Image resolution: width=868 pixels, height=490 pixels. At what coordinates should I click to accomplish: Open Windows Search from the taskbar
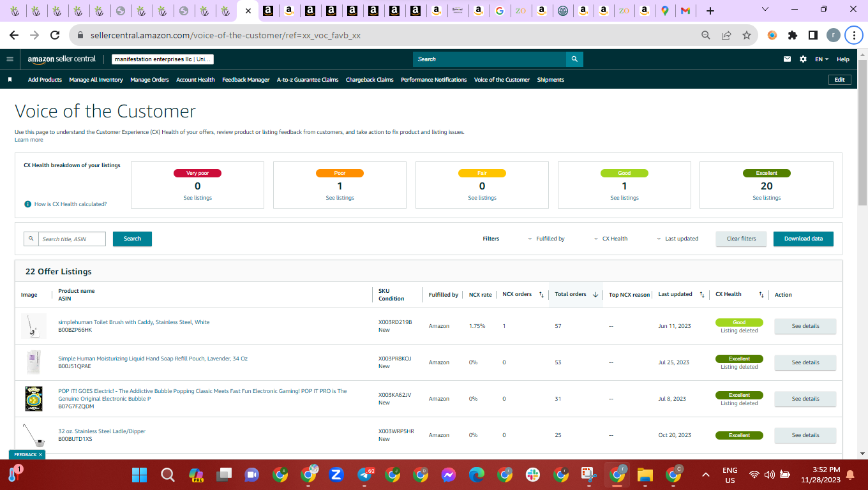[x=167, y=475]
